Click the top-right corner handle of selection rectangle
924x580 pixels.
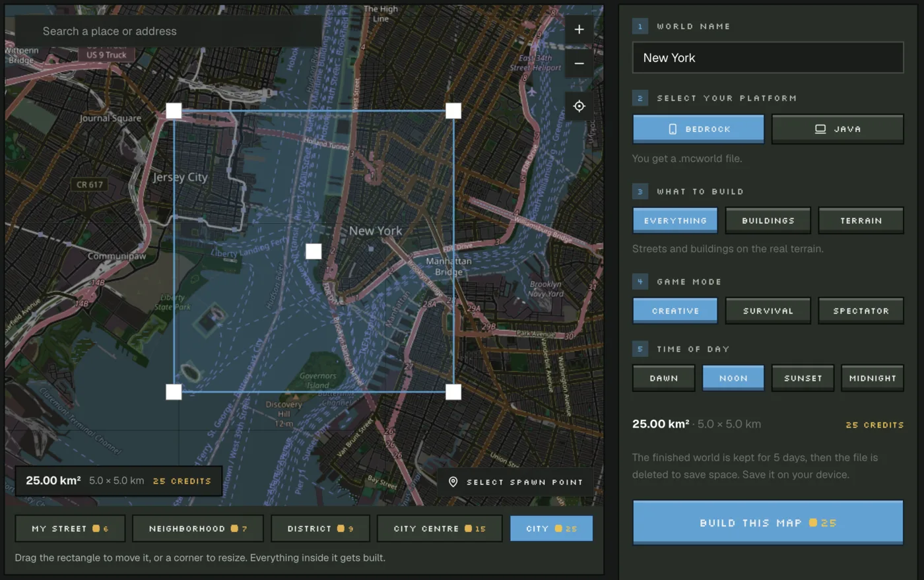click(x=453, y=111)
